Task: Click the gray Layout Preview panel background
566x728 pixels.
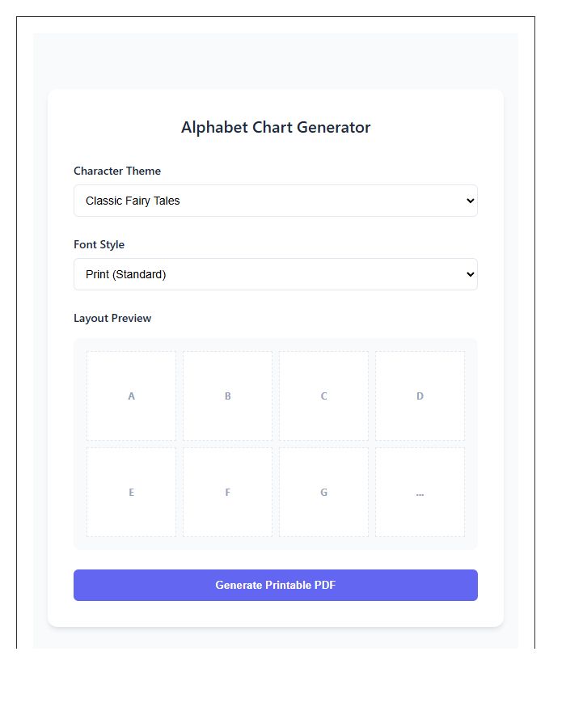Action: (x=275, y=544)
